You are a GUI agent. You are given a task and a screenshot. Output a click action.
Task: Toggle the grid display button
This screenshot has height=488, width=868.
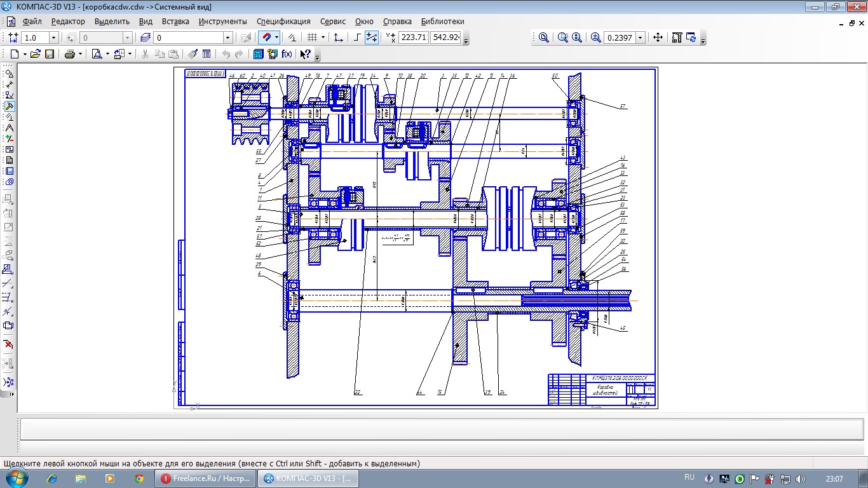pyautogui.click(x=311, y=37)
